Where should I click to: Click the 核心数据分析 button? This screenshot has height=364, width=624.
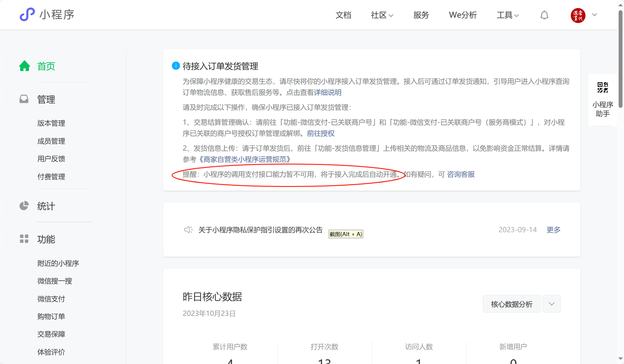(512, 304)
